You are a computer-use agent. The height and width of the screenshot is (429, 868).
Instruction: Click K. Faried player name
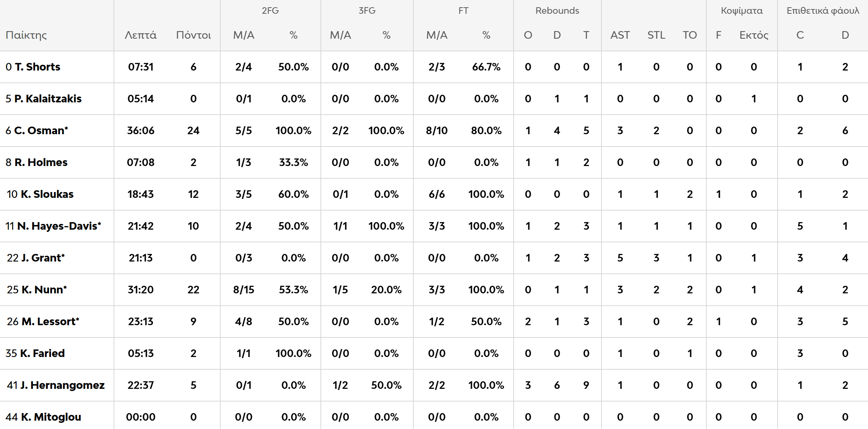[x=42, y=353]
